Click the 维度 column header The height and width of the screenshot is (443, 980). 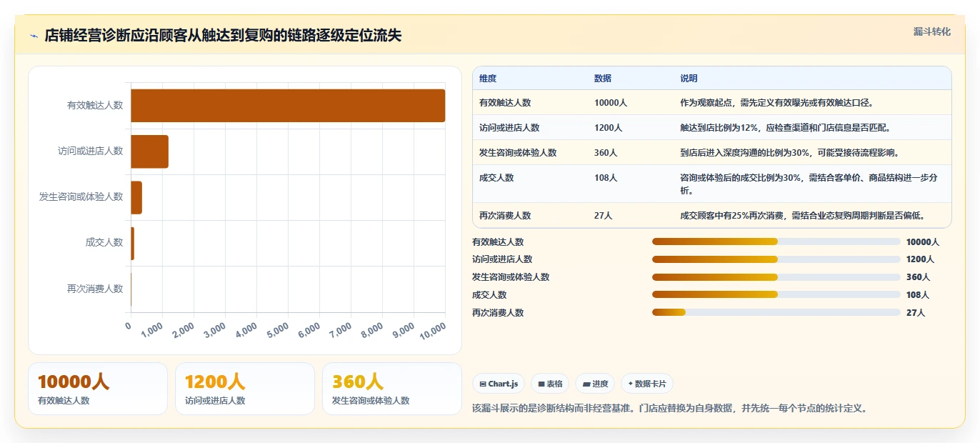pyautogui.click(x=488, y=79)
